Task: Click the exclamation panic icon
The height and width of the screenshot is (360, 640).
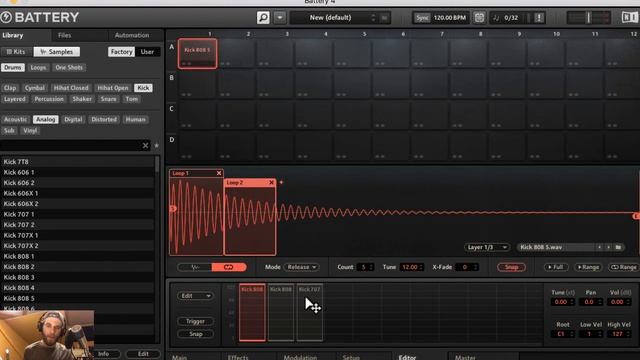Action: pyautogui.click(x=539, y=18)
